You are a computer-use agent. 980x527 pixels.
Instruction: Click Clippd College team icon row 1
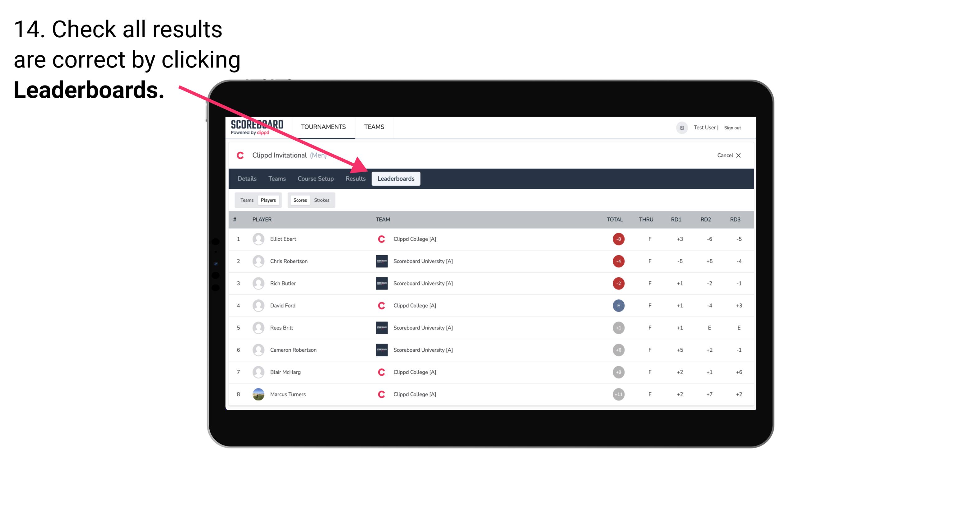pyautogui.click(x=379, y=239)
